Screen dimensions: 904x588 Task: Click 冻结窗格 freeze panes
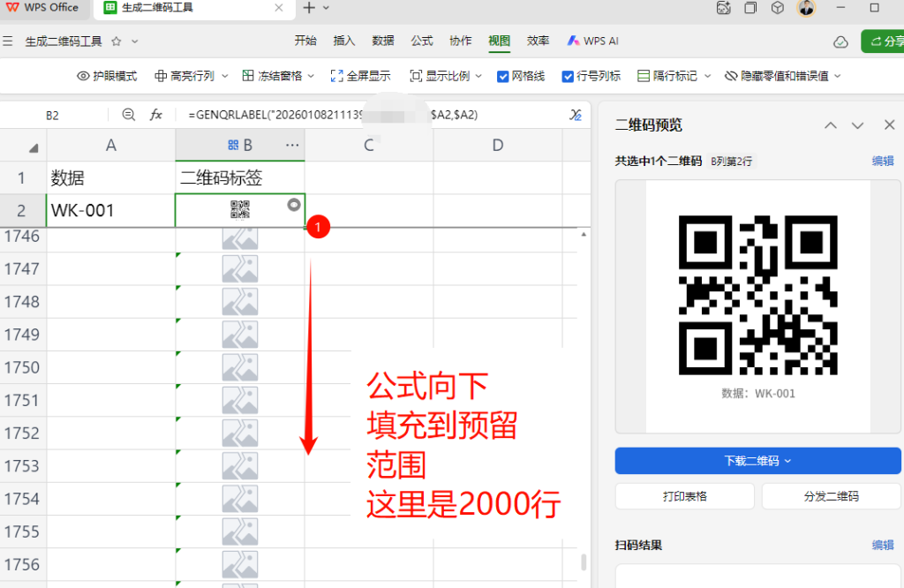272,76
